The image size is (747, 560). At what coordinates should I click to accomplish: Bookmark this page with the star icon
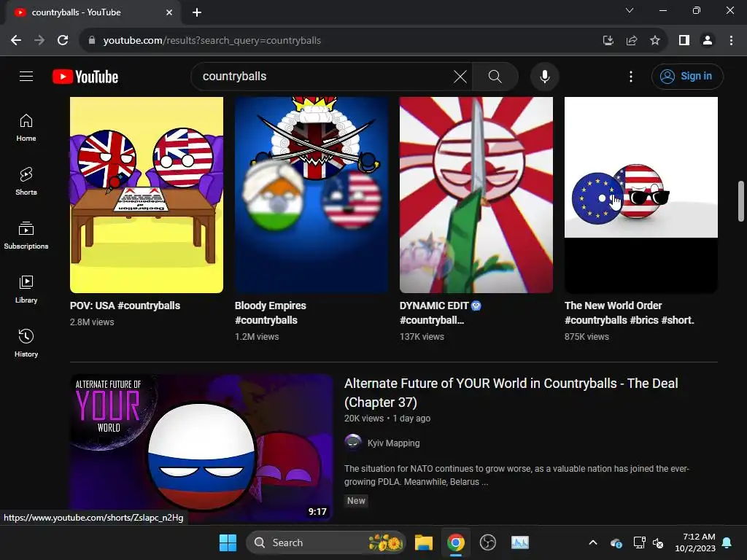[655, 40]
